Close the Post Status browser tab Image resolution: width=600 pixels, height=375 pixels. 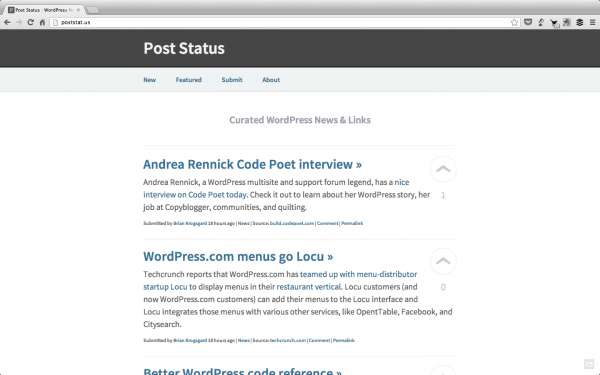[x=78, y=10]
